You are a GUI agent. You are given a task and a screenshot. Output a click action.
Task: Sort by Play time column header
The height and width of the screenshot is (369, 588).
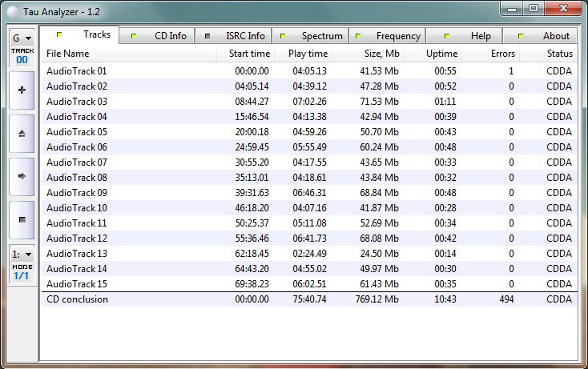[304, 54]
